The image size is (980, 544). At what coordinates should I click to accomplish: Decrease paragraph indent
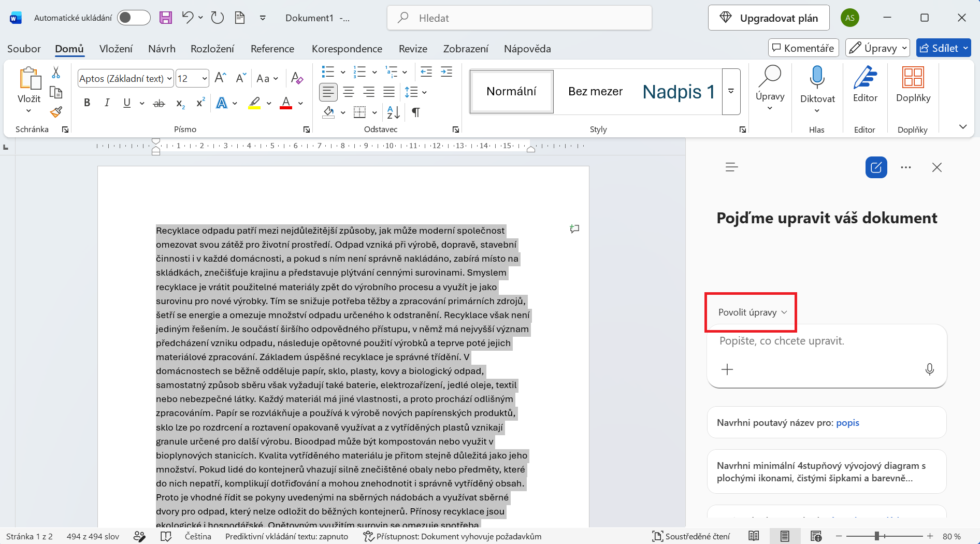coord(426,72)
